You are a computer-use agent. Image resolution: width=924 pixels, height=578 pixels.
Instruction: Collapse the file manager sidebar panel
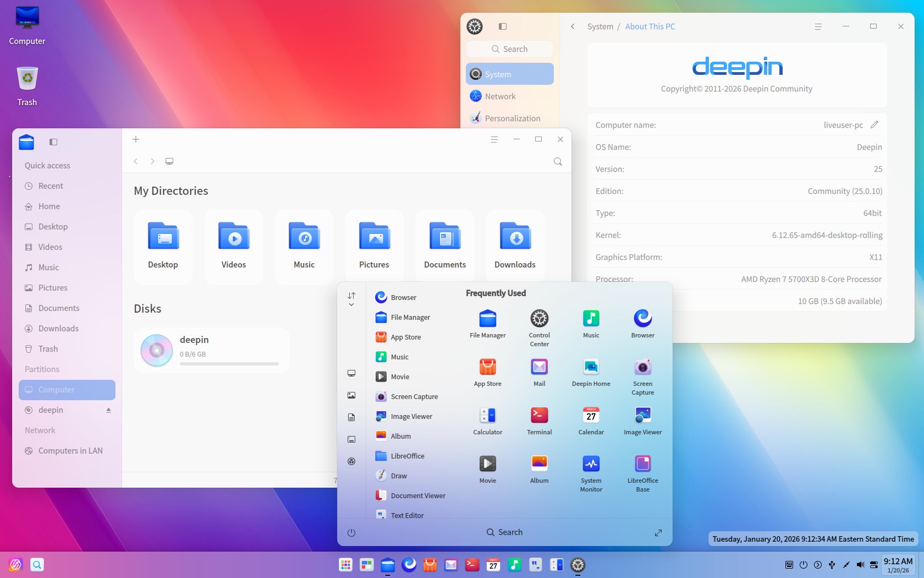pos(53,141)
